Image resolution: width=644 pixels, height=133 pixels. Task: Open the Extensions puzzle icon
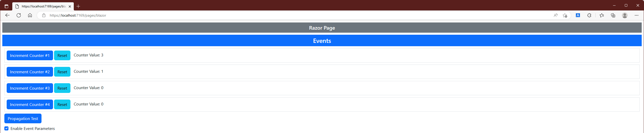click(589, 15)
